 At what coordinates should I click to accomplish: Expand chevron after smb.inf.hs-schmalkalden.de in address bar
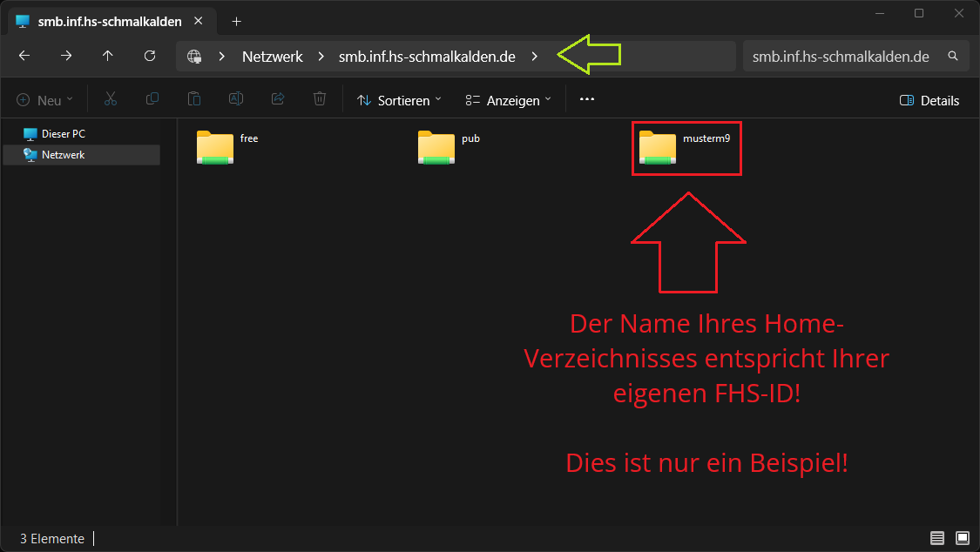click(535, 57)
